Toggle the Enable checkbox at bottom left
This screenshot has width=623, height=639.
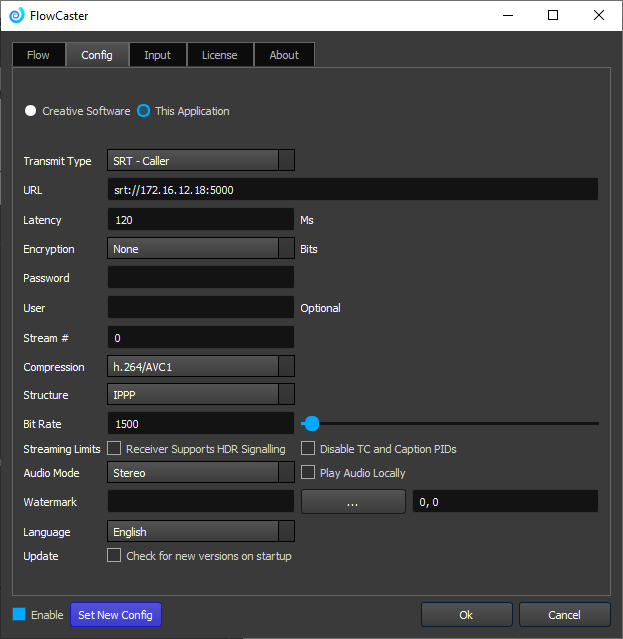pyautogui.click(x=19, y=614)
